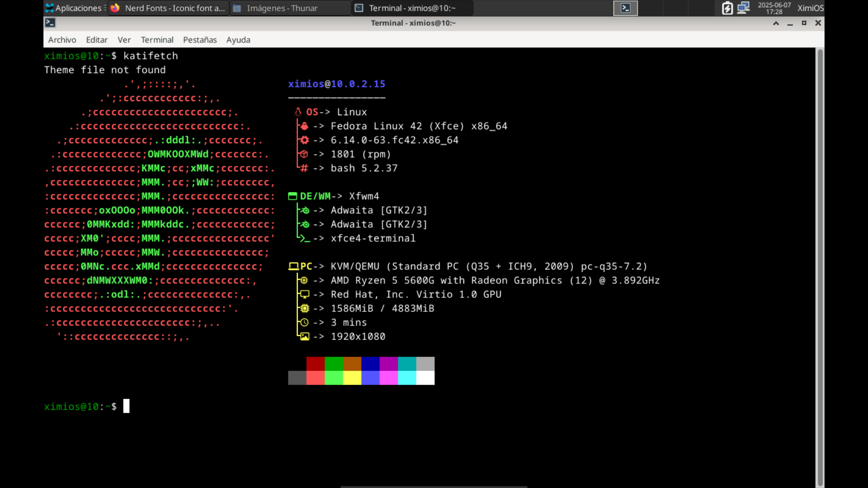Image resolution: width=868 pixels, height=488 pixels.
Task: Open the network connection tray icon
Action: 743,8
